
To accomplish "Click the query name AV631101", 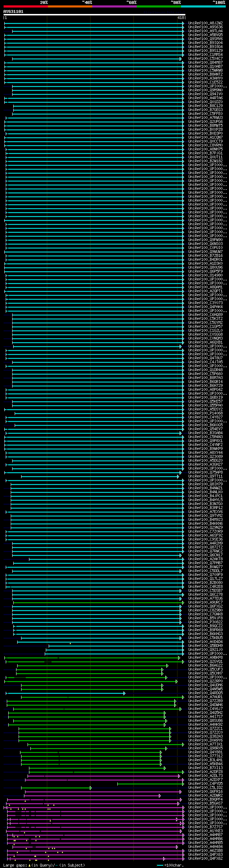I will 13,11.
